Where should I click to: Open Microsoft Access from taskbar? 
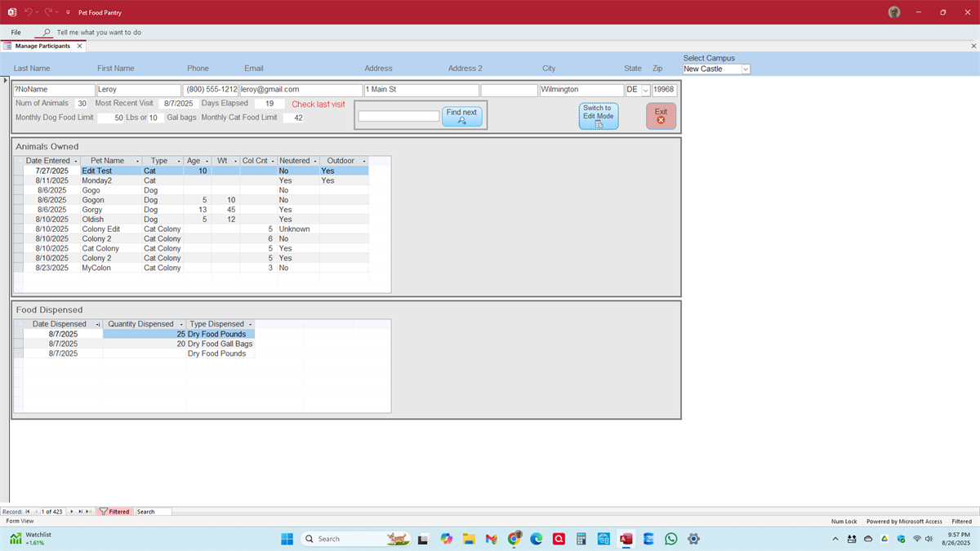coord(626,539)
